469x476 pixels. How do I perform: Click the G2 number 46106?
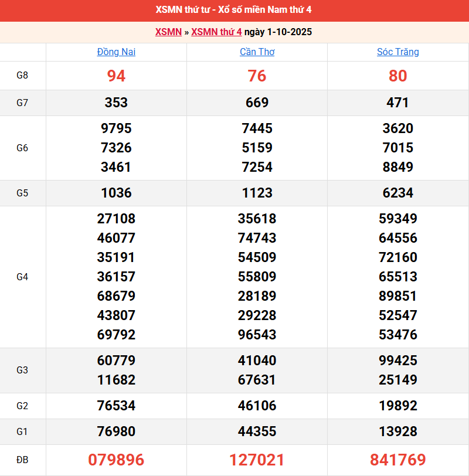point(257,406)
